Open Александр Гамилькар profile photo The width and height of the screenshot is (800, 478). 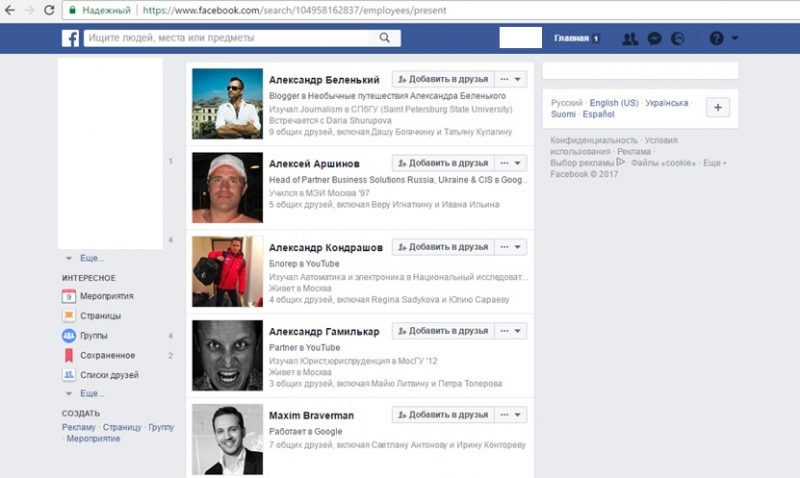(x=228, y=356)
